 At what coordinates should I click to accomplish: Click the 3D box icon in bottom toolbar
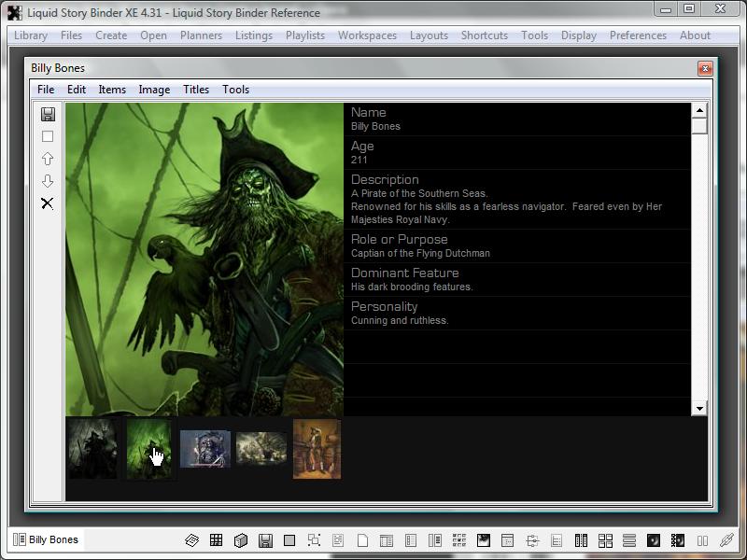coord(240,540)
